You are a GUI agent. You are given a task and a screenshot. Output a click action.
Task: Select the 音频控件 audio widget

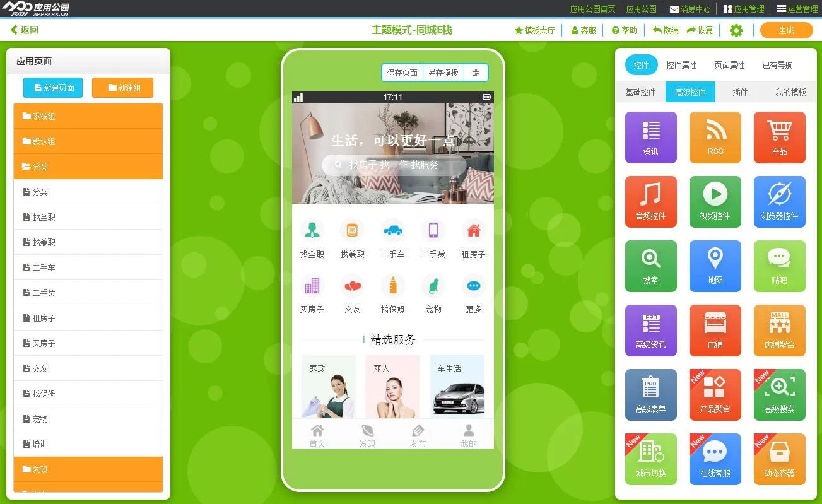coord(650,202)
